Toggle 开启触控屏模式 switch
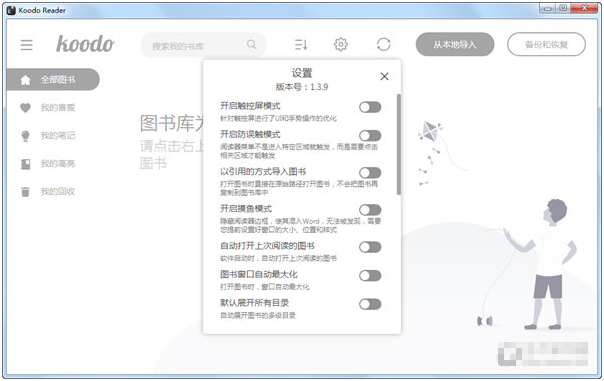The height and width of the screenshot is (381, 604). point(370,107)
